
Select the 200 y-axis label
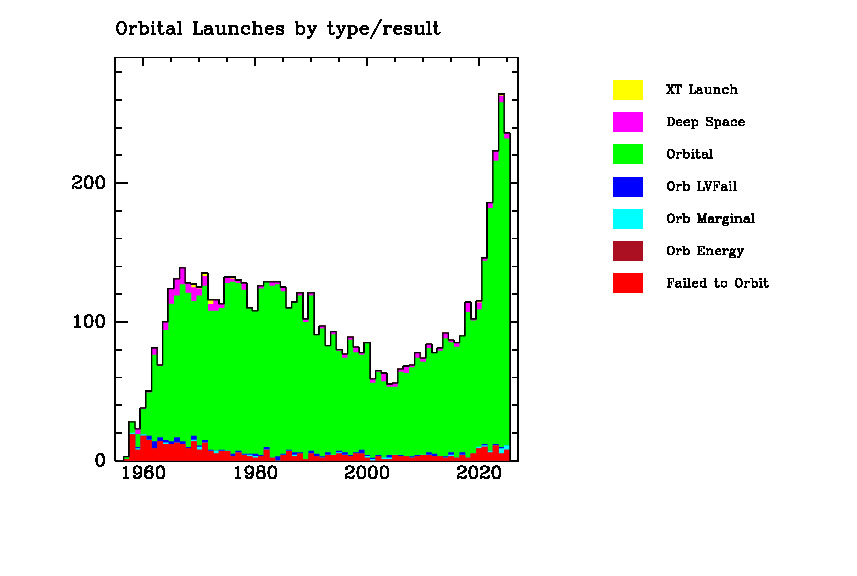[86, 183]
